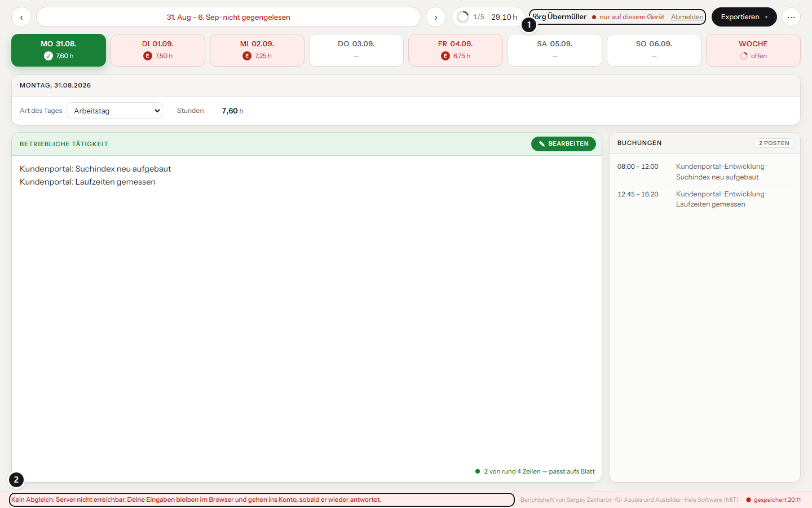Open the SA 05.09. day tab
Viewport: 812px width, 508px height.
[x=555, y=50]
